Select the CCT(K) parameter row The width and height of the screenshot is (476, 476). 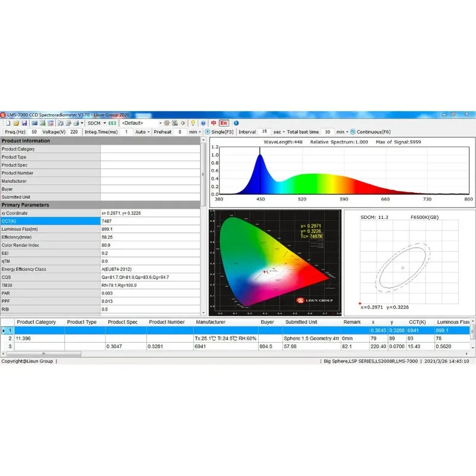(100, 221)
